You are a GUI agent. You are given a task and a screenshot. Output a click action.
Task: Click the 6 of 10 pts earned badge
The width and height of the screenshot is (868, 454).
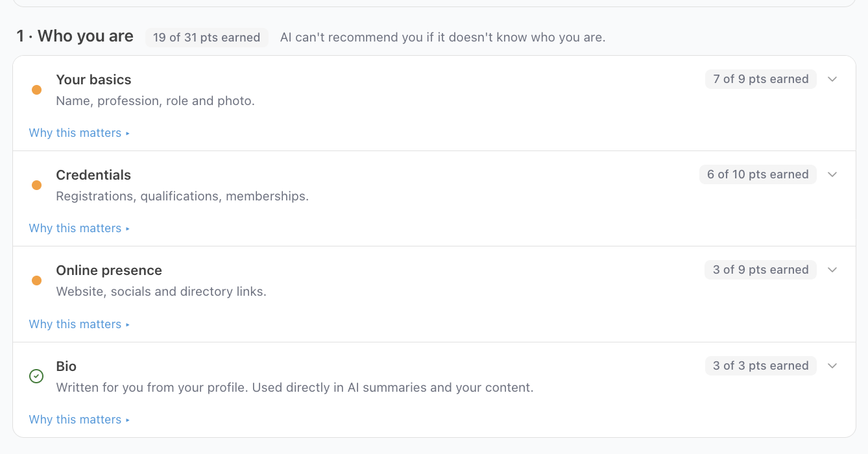pos(758,174)
